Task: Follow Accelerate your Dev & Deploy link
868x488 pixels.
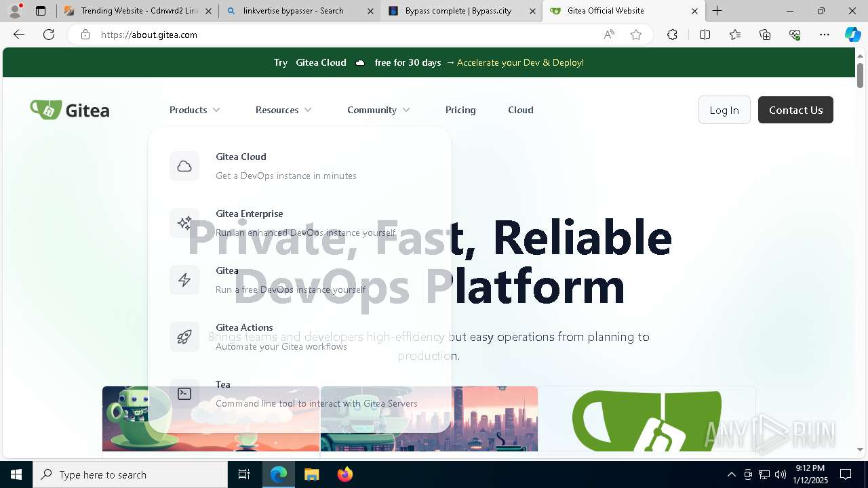Action: [x=520, y=62]
